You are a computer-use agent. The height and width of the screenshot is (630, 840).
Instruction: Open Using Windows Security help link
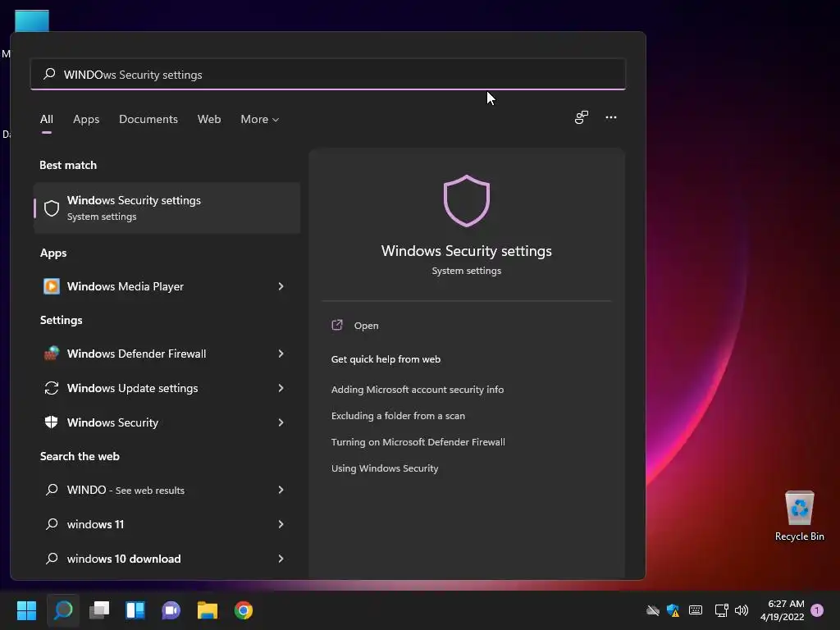(385, 468)
